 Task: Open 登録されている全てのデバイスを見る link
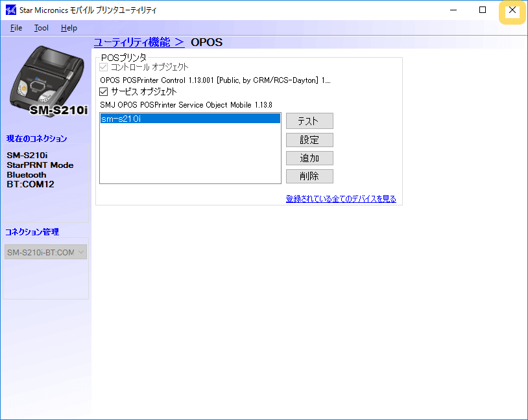(341, 199)
